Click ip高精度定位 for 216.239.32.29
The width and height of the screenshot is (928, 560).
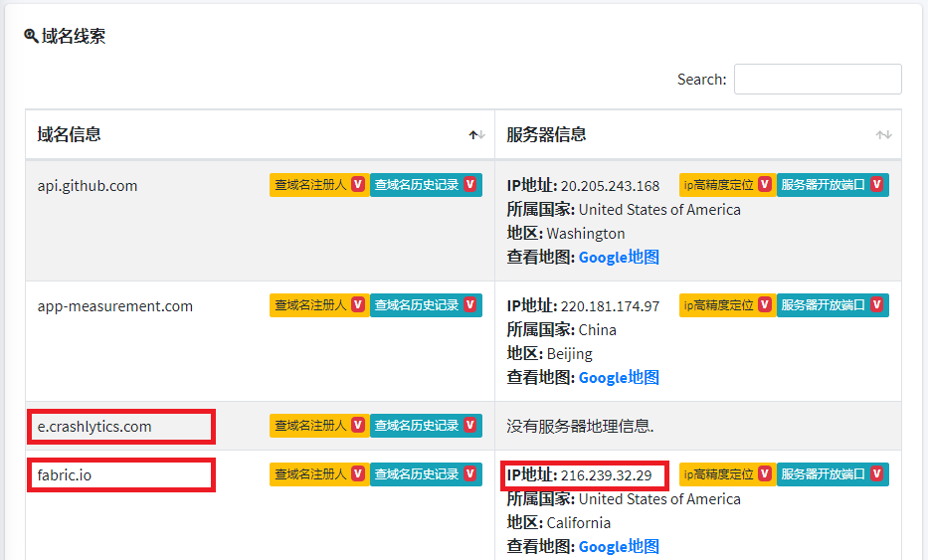[727, 474]
